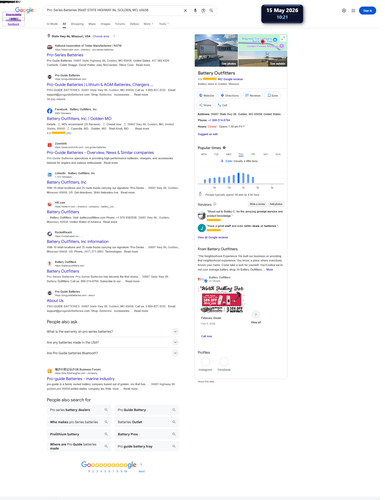Switch to the Forums tab
This screenshot has height=500, width=385.
[x=120, y=24]
